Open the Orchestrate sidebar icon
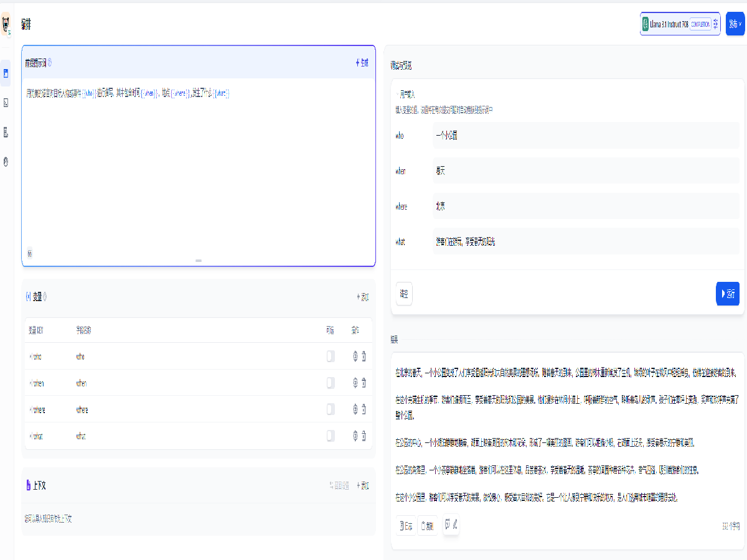747x560 pixels. coord(6,74)
